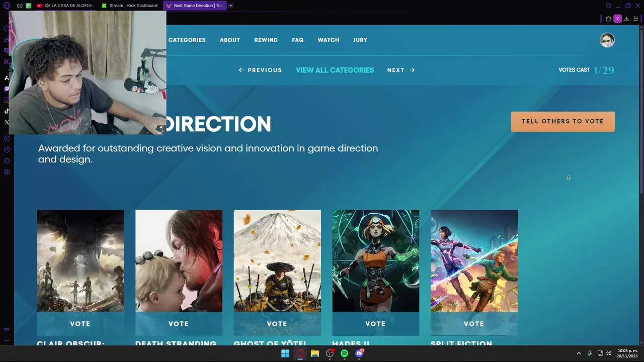Open the TikTok sidebar icon
The width and height of the screenshot is (644, 362).
click(7, 111)
